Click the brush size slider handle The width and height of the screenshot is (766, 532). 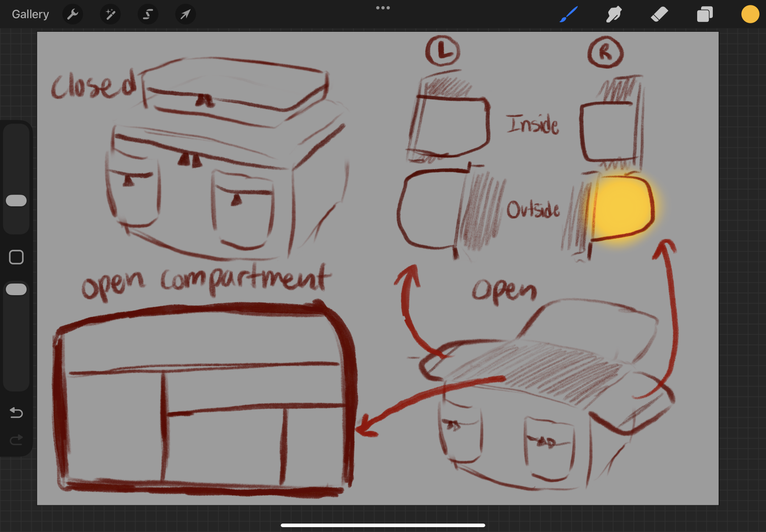tap(16, 201)
